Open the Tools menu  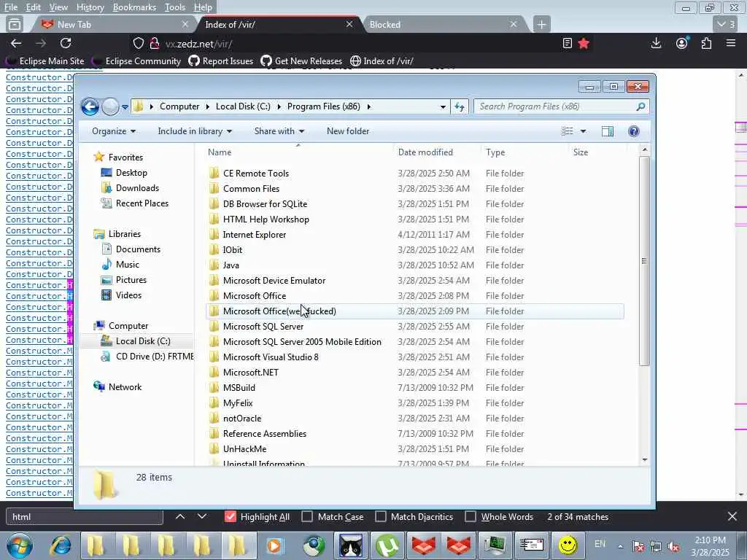(175, 7)
